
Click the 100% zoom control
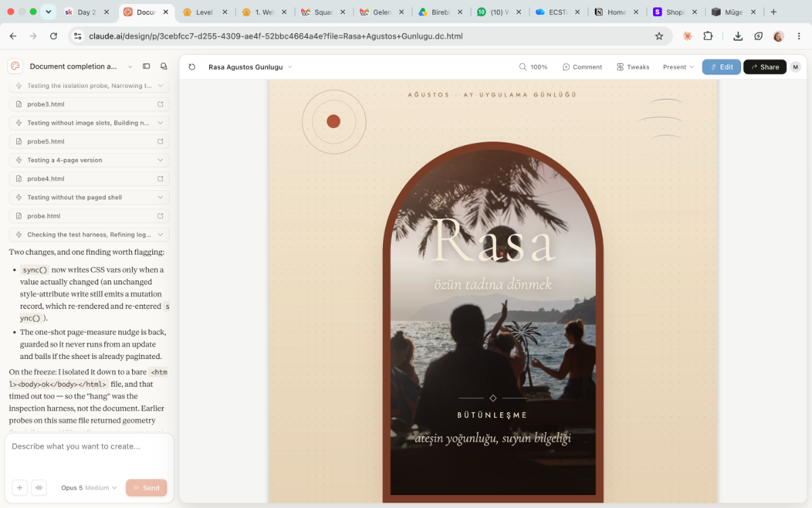click(x=533, y=67)
